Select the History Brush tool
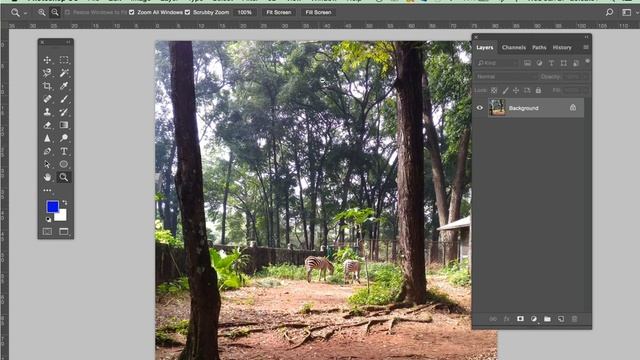This screenshot has width=640, height=360. click(64, 112)
